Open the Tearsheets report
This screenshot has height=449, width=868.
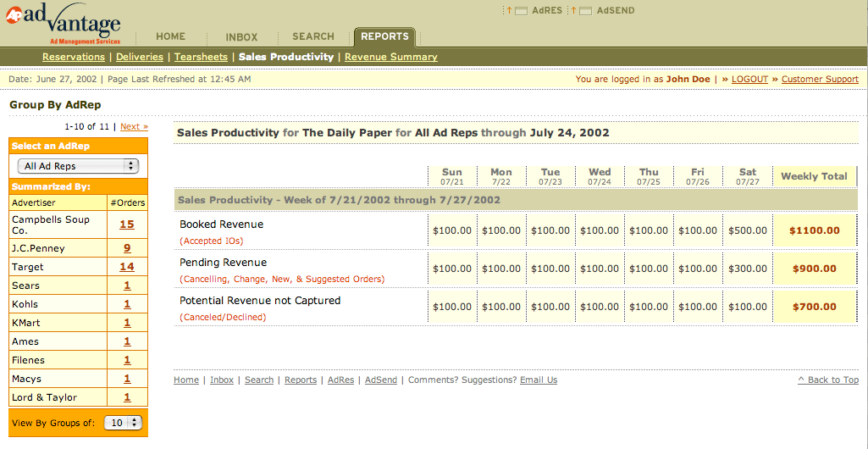(201, 57)
